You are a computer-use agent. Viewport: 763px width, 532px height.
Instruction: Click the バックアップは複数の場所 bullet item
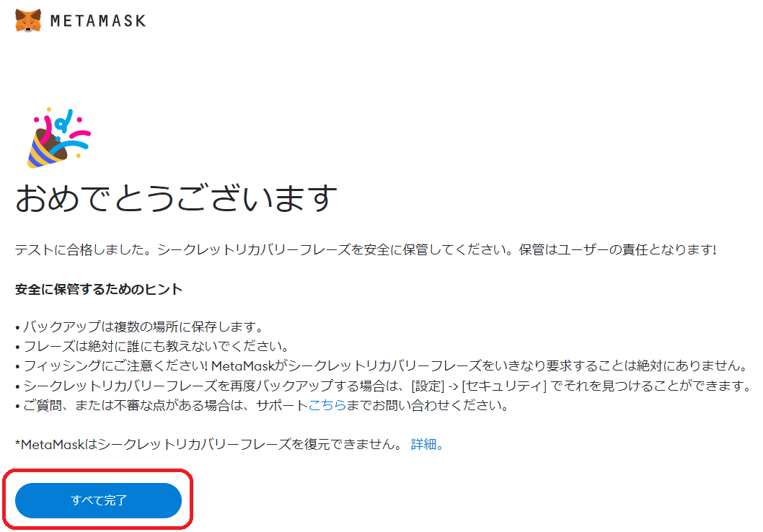139,327
